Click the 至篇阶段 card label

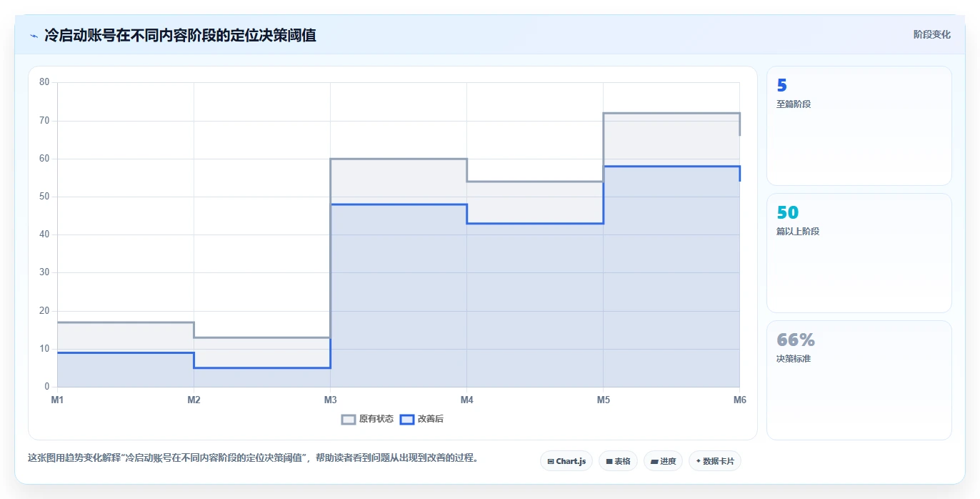[794, 104]
